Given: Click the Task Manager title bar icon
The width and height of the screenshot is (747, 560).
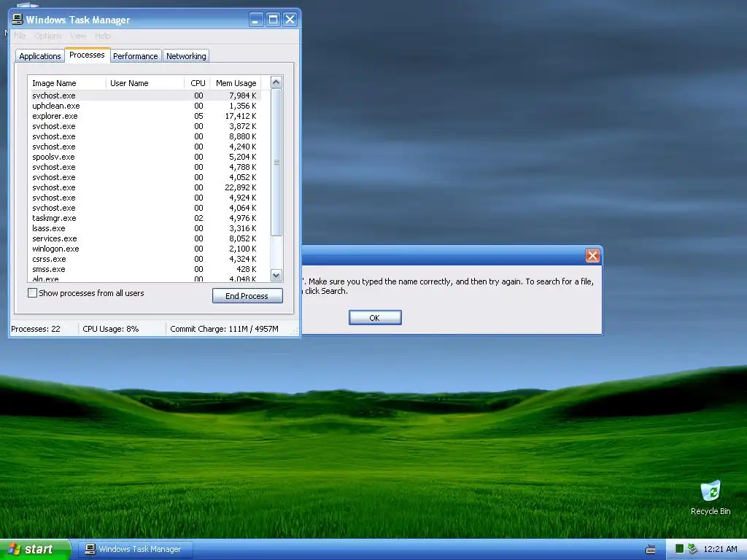Looking at the screenshot, I should click(18, 20).
